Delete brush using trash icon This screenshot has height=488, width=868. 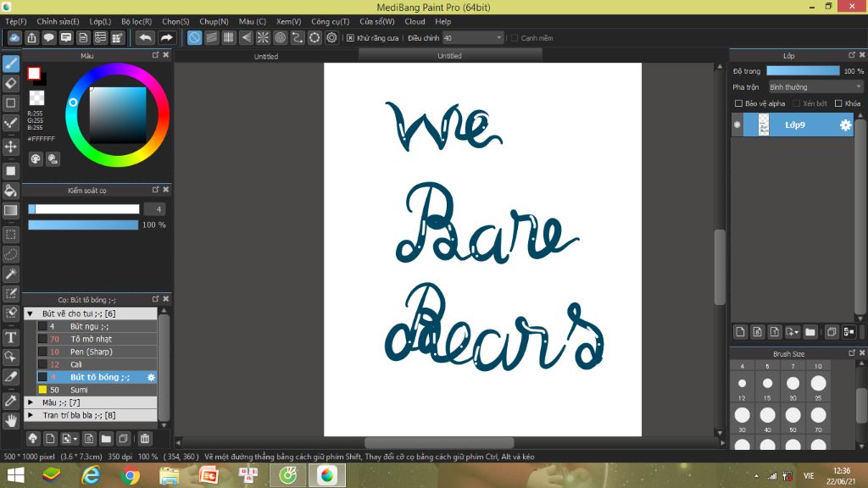[145, 439]
